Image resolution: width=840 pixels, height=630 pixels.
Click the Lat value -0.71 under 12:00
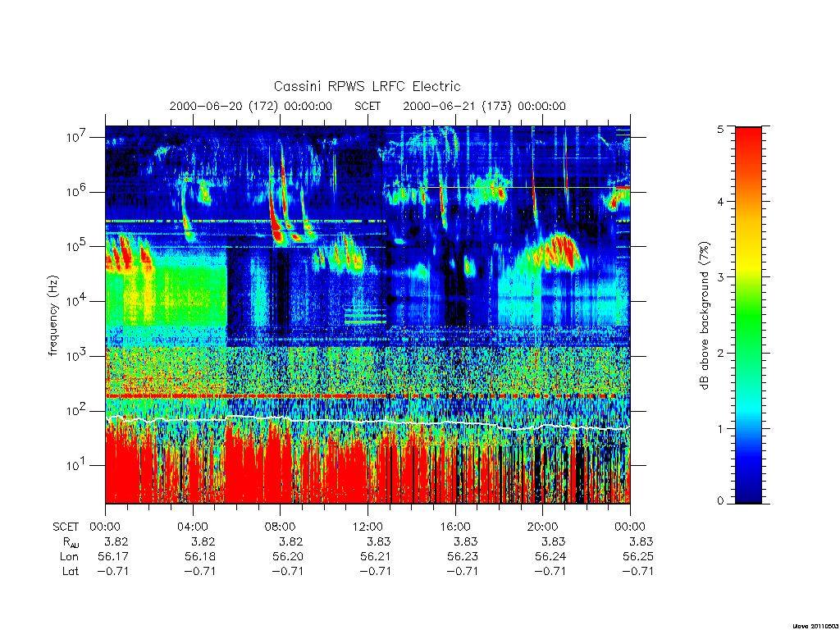375,571
